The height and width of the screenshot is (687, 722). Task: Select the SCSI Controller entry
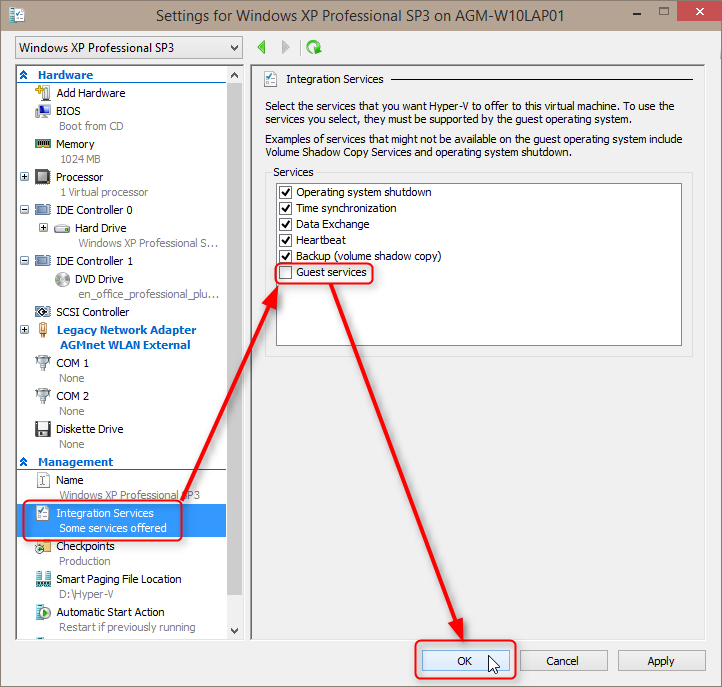[x=93, y=312]
